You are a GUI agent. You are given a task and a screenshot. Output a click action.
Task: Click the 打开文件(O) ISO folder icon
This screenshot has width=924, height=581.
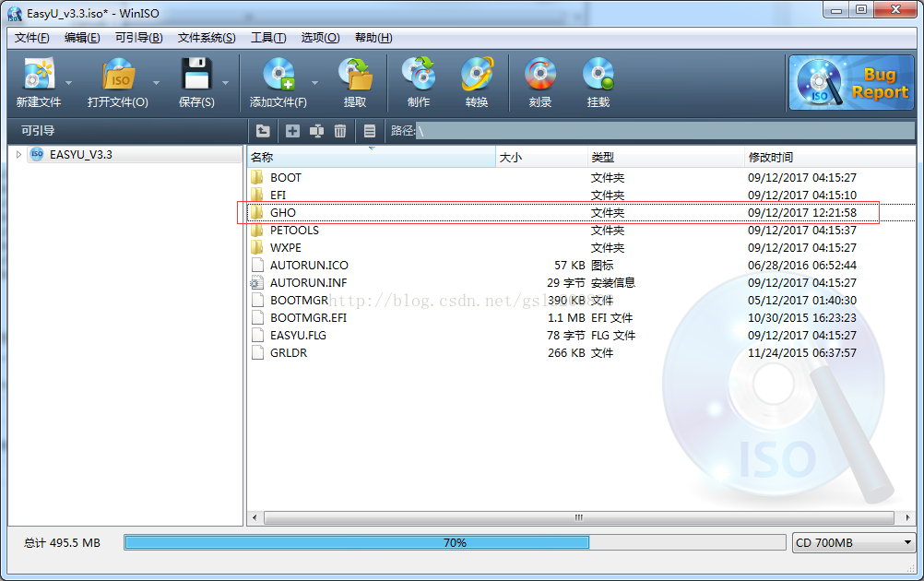click(x=118, y=75)
